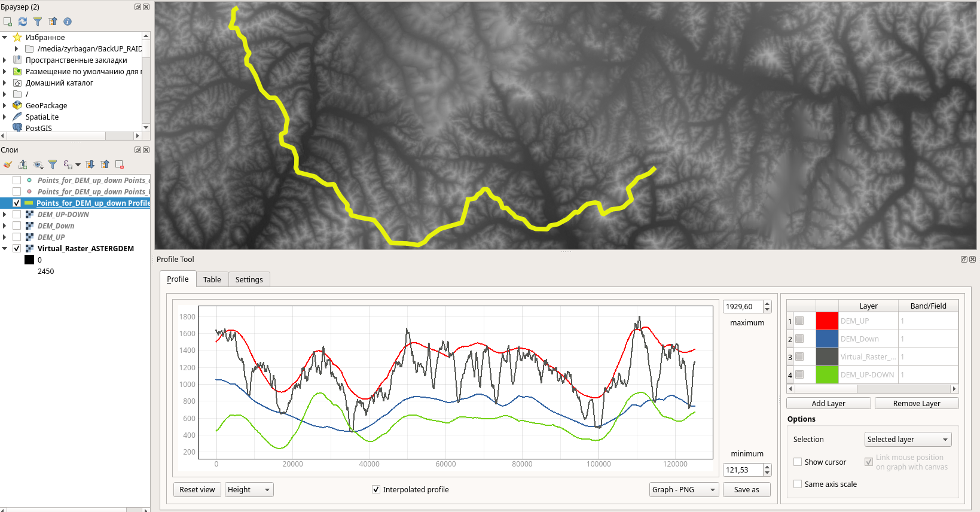This screenshot has height=512, width=980.
Task: Click the red DEM_UP color swatch
Action: [x=826, y=321]
